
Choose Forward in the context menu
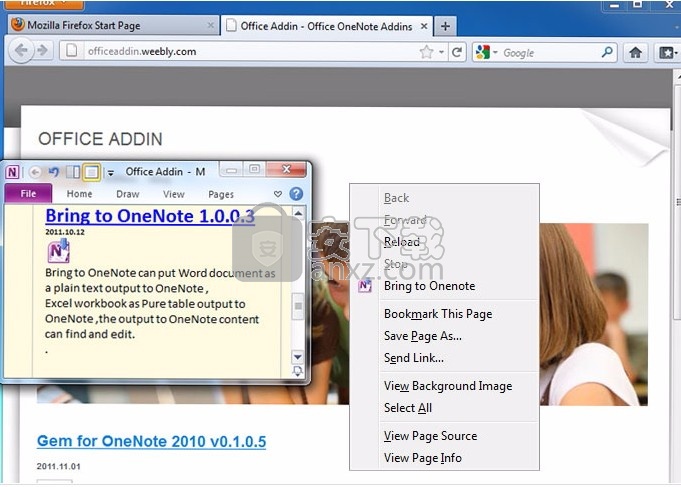pos(444,220)
